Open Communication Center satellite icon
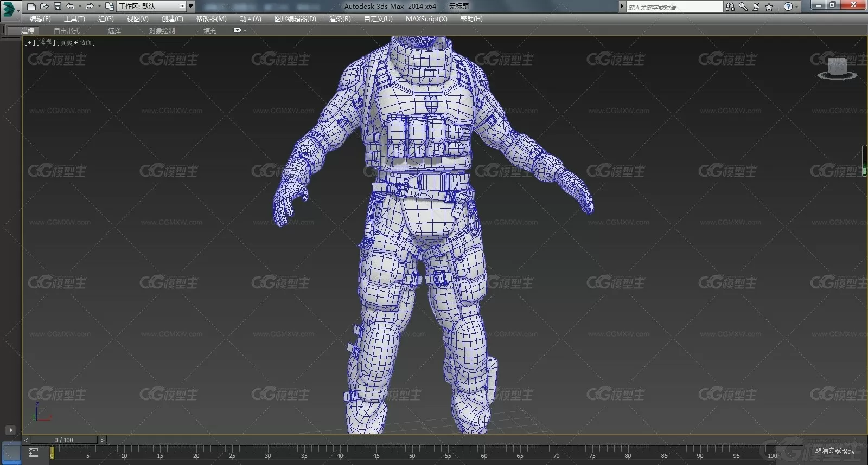Screen dimensions: 868x465 click(756, 7)
